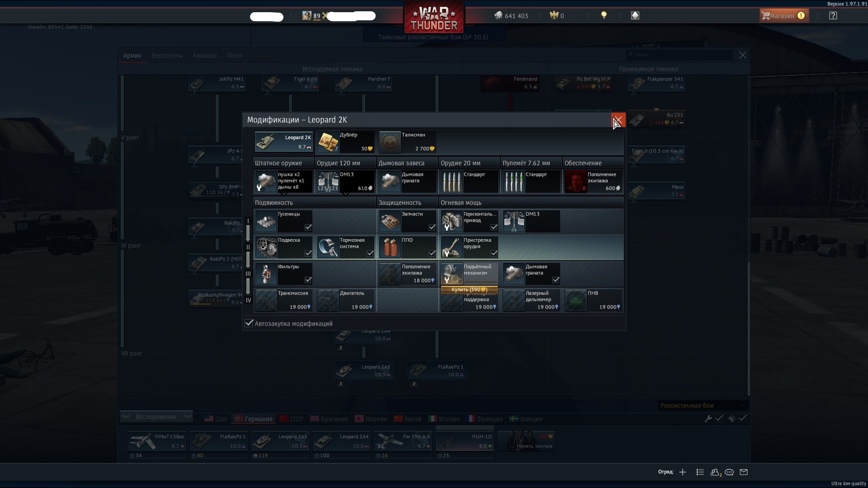
Task: Toggle the Дымовая граната modification checkbox
Action: click(x=556, y=280)
